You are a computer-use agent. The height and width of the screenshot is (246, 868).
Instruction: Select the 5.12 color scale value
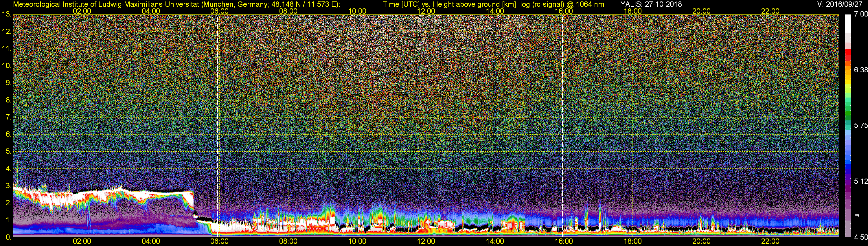point(860,181)
